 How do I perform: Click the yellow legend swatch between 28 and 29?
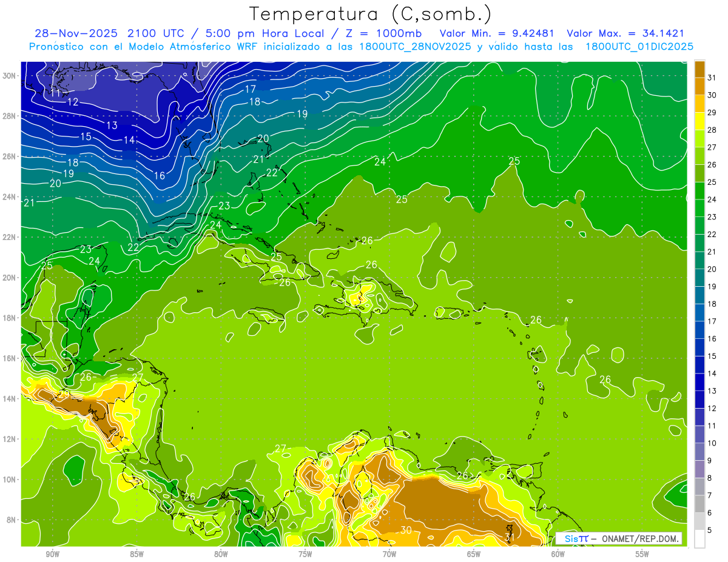point(699,121)
